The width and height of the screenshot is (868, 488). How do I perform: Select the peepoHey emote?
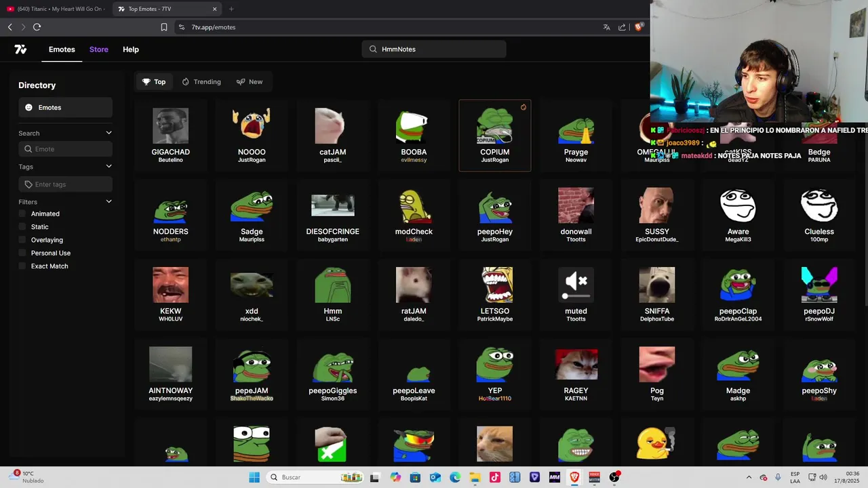(x=495, y=215)
